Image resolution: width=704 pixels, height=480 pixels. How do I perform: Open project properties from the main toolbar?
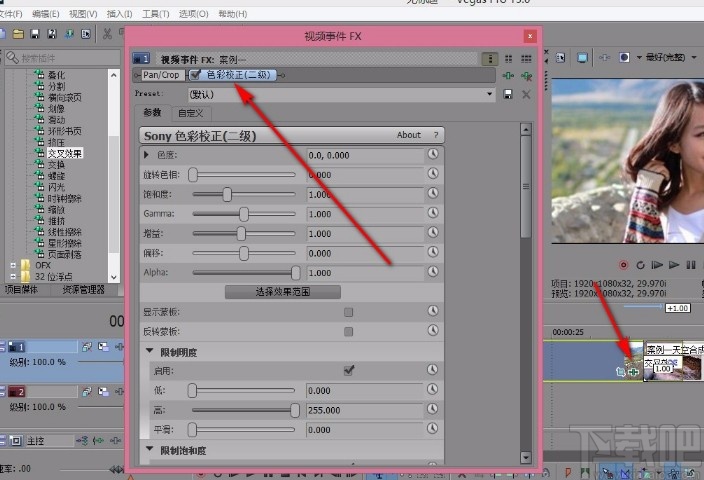[86, 34]
